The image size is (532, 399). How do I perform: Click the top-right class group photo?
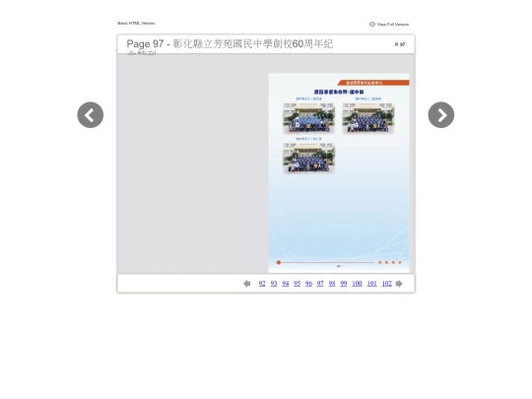(368, 118)
